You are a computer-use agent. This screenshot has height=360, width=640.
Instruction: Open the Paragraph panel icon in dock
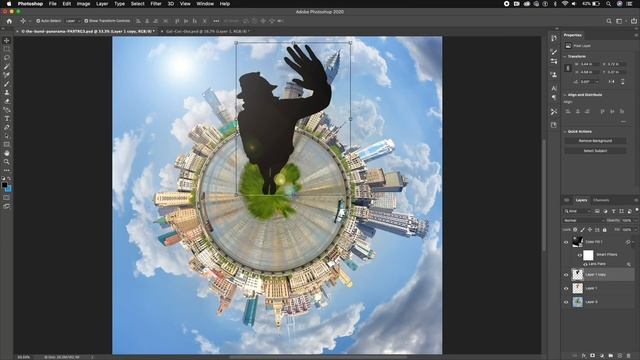tap(554, 98)
